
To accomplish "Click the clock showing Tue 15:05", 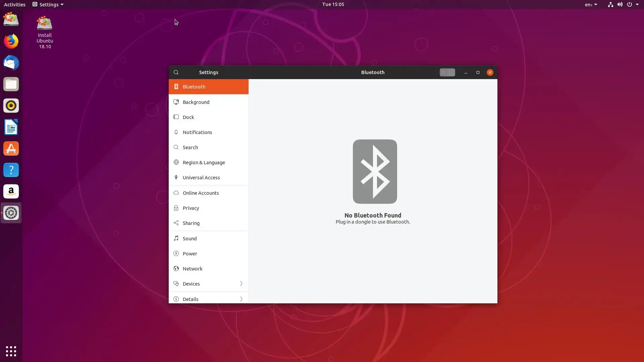I will click(333, 4).
